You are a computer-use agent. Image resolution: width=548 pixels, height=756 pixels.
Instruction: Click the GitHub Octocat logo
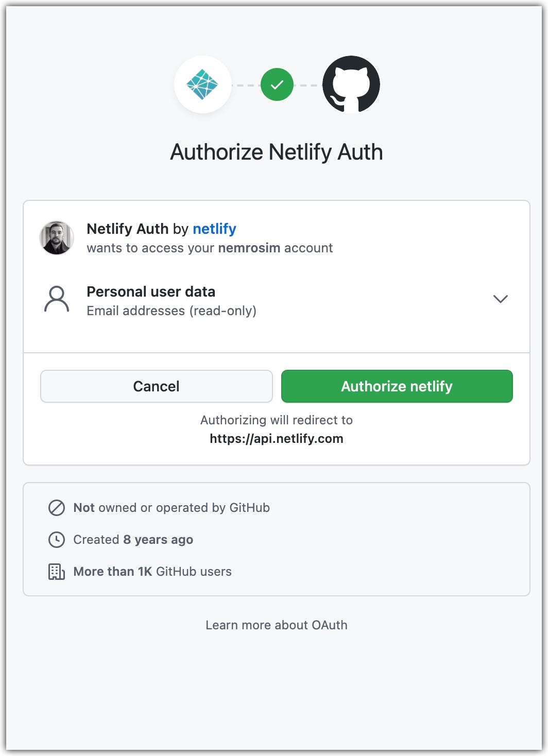tap(351, 84)
